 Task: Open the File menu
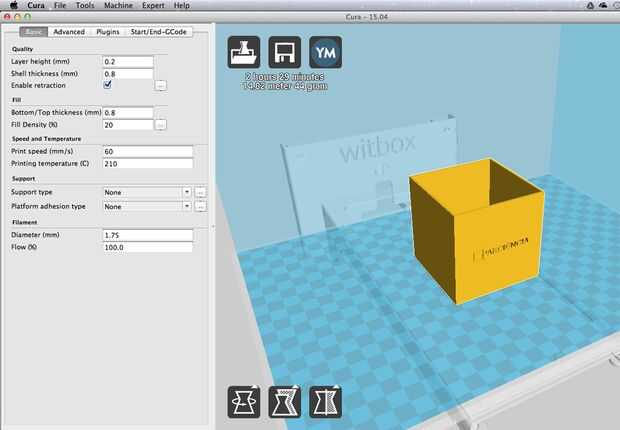60,5
